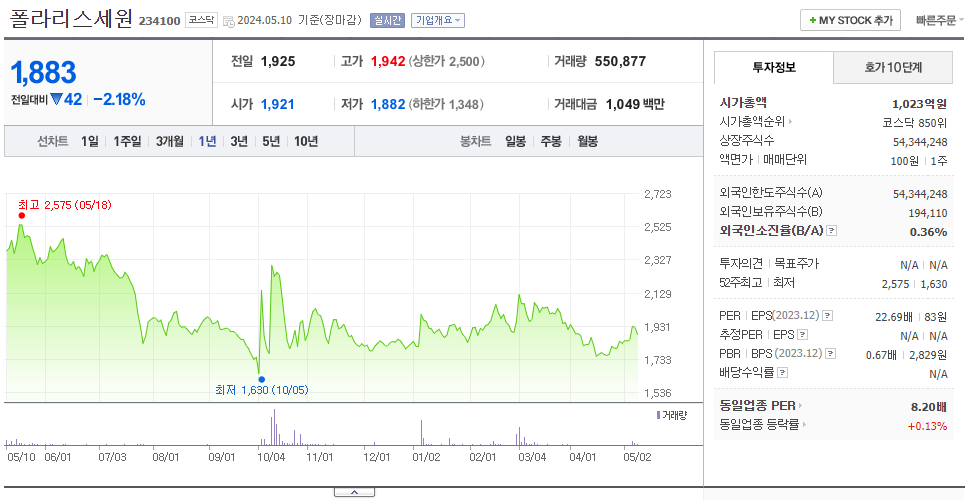This screenshot has width=968, height=500.
Task: Click the 폴라리스세원 company name heading
Action: (x=71, y=19)
